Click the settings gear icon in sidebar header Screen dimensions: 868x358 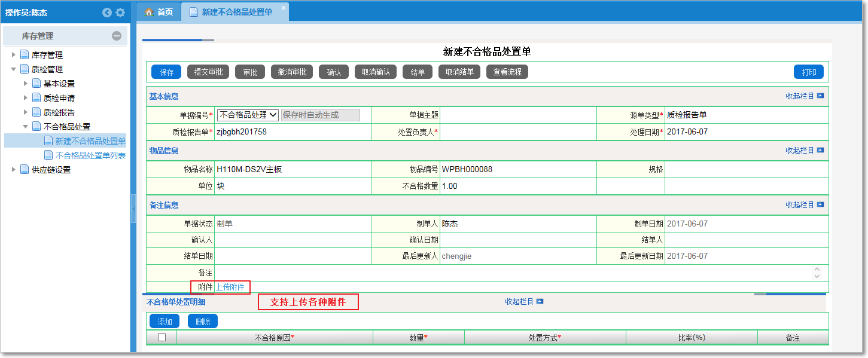click(x=120, y=13)
